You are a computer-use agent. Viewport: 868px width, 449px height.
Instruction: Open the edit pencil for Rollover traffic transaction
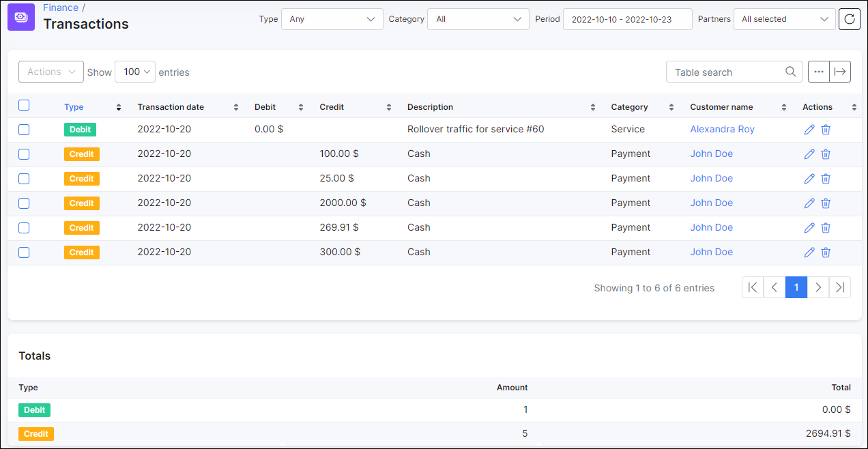point(809,129)
